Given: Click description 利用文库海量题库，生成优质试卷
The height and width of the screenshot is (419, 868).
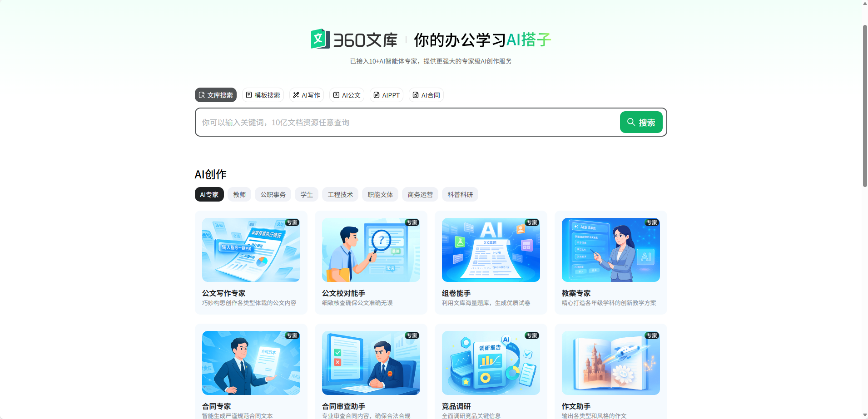Looking at the screenshot, I should [x=486, y=303].
